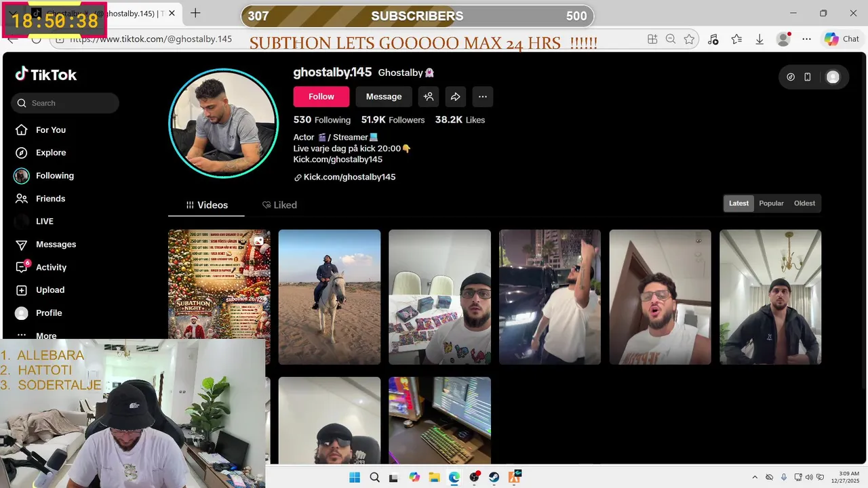
Task: Open Copilot Chat in Edge
Action: 842,39
